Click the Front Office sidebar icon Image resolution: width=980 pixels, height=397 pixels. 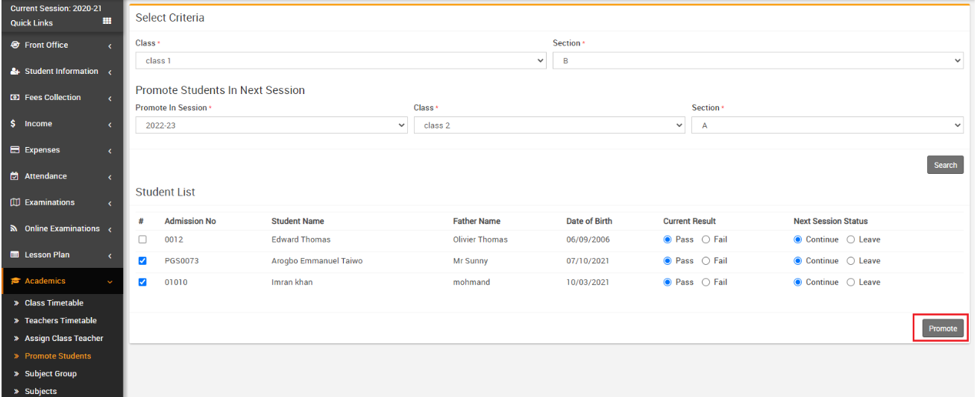(x=15, y=46)
